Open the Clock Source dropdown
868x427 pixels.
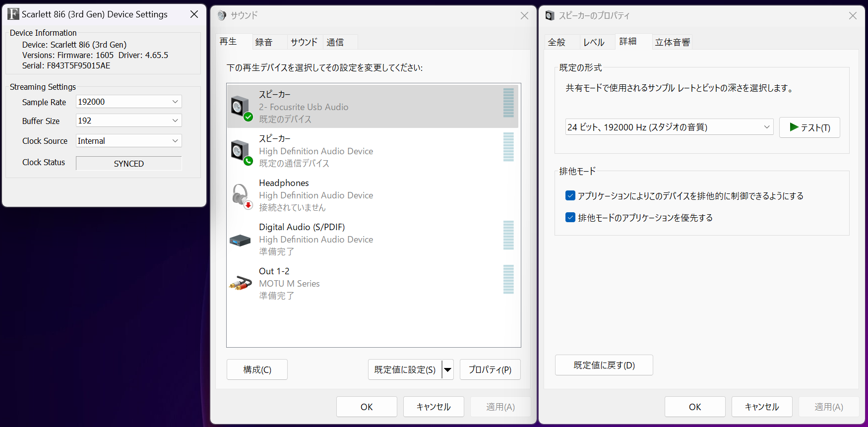tap(129, 141)
